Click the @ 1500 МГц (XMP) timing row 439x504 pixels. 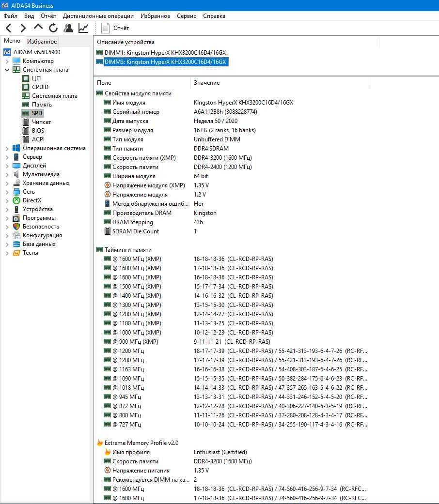click(188, 287)
